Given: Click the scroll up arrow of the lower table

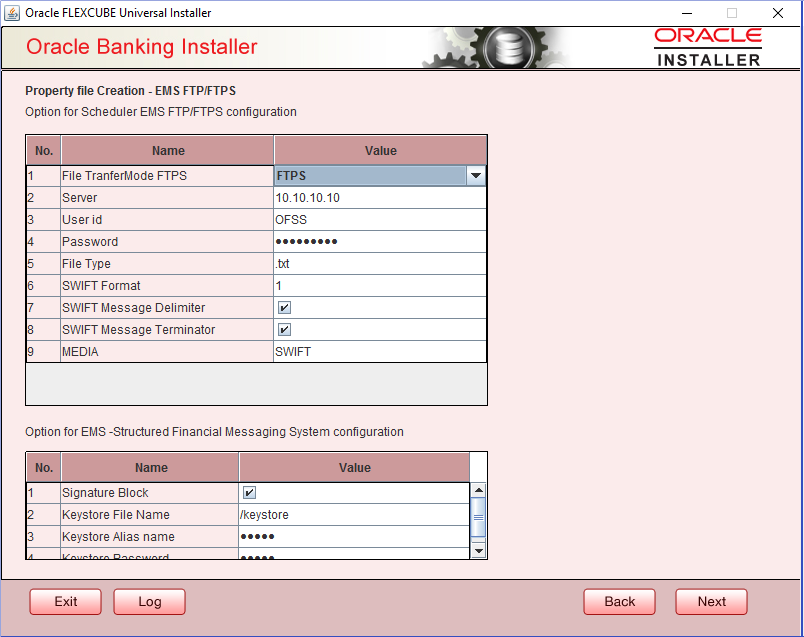Looking at the screenshot, I should pyautogui.click(x=478, y=490).
